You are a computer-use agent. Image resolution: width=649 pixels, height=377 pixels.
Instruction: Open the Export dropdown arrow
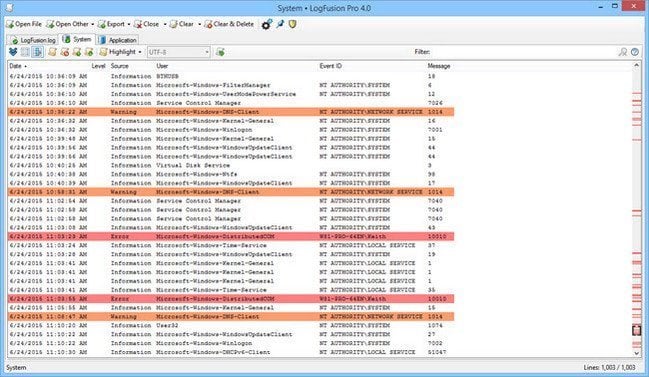129,24
